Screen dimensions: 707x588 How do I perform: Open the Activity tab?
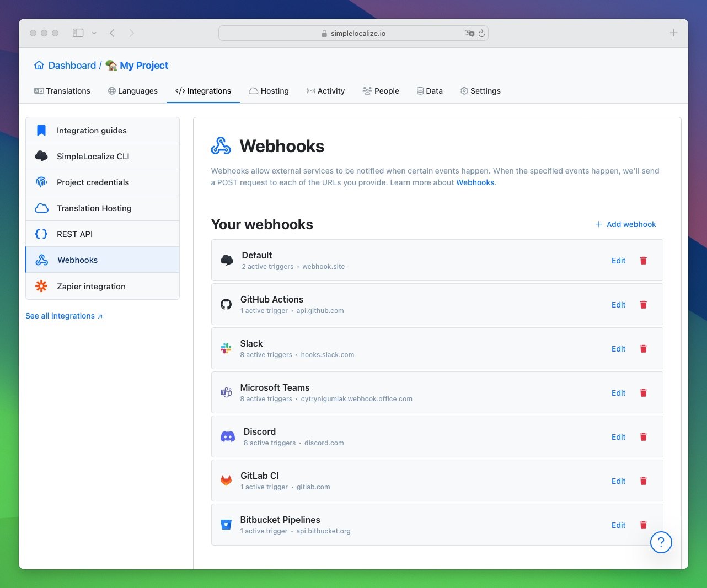[325, 91]
